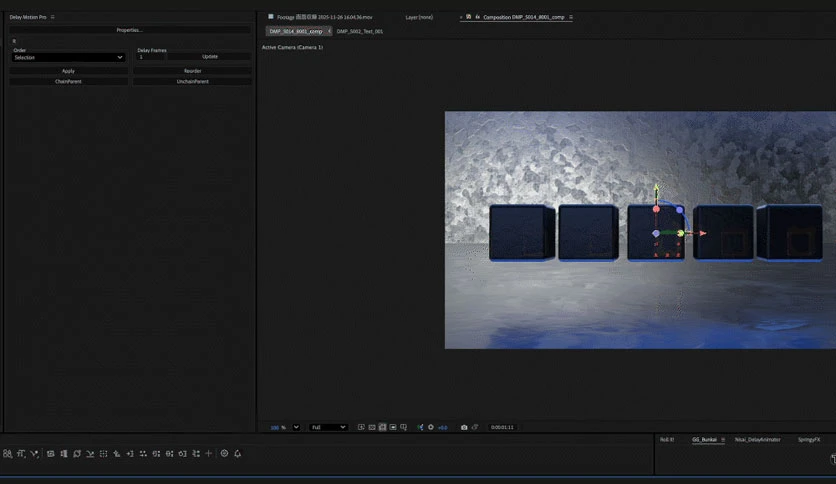The image size is (836, 484).
Task: Click the Reorder button
Action: (192, 71)
